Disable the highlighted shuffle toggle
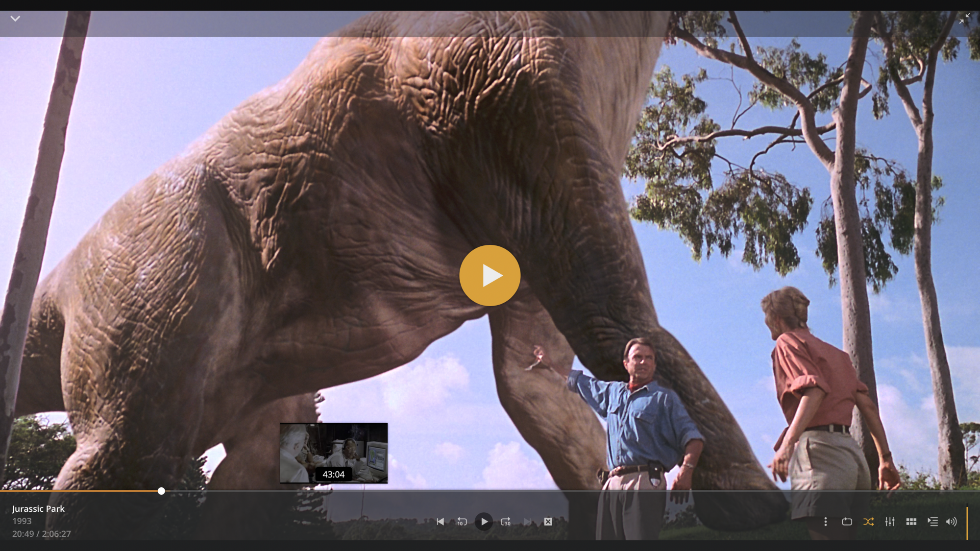Viewport: 980px width, 551px height. point(868,522)
